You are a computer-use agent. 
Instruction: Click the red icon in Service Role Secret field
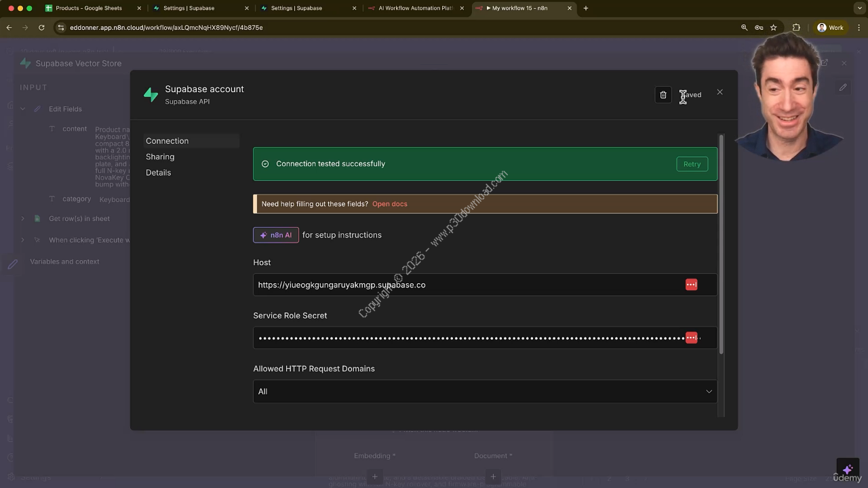(691, 338)
